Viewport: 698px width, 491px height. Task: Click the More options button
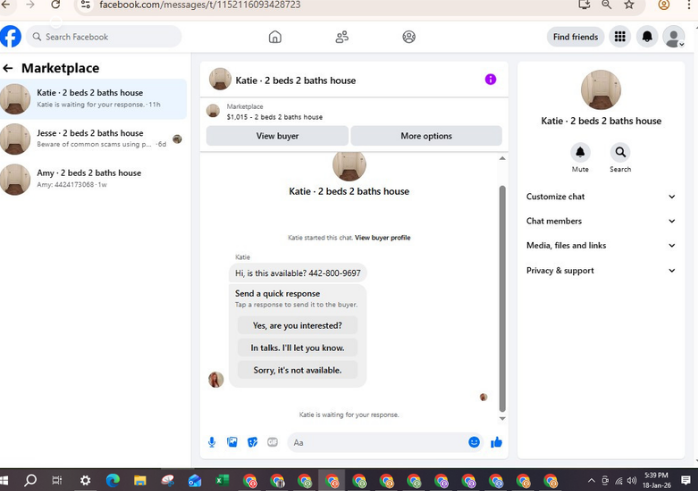(426, 136)
